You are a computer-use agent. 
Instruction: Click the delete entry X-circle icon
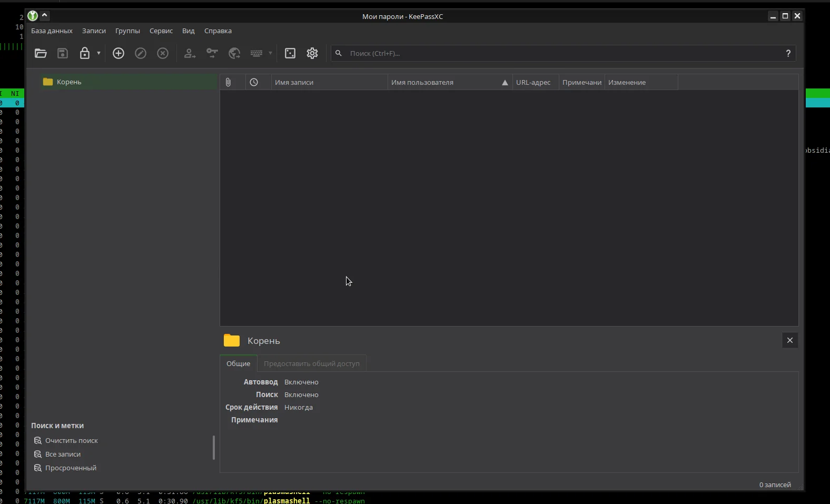click(163, 53)
